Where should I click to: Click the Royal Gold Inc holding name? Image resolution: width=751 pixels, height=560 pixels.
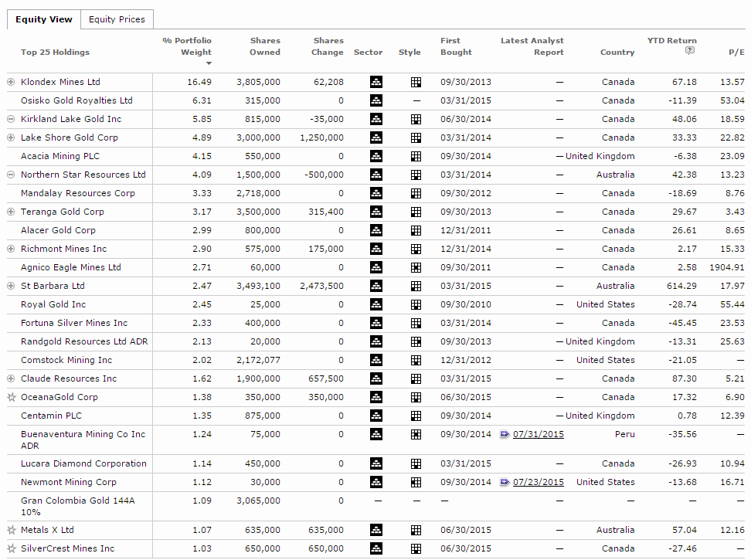click(53, 304)
